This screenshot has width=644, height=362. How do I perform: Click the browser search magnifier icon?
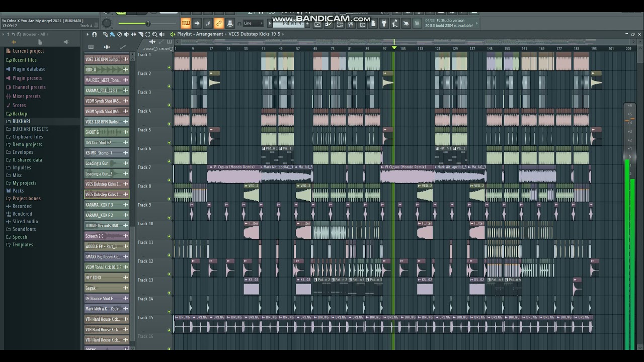[x=19, y=34]
